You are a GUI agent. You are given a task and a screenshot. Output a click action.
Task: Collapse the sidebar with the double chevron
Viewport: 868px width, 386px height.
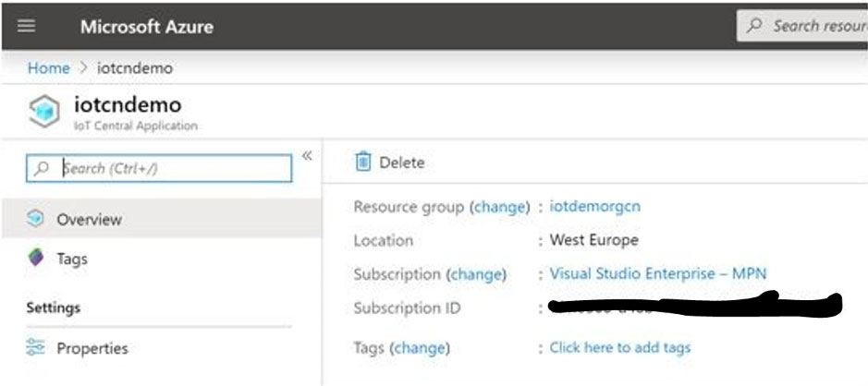click(307, 156)
